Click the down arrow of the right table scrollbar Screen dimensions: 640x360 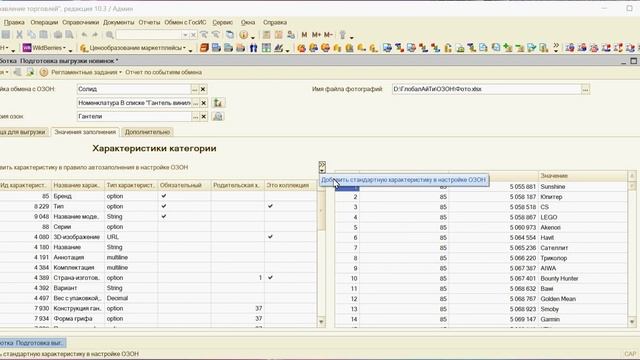click(x=632, y=322)
